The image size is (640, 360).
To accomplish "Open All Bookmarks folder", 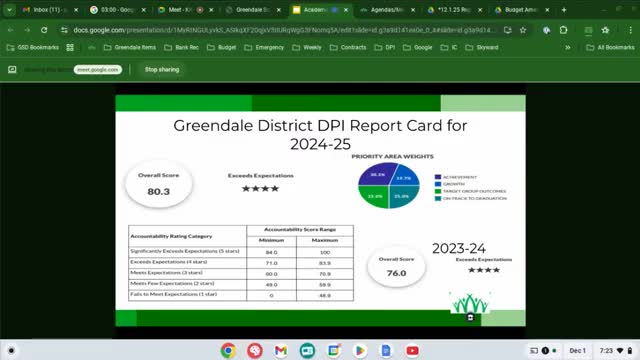I will pos(611,48).
